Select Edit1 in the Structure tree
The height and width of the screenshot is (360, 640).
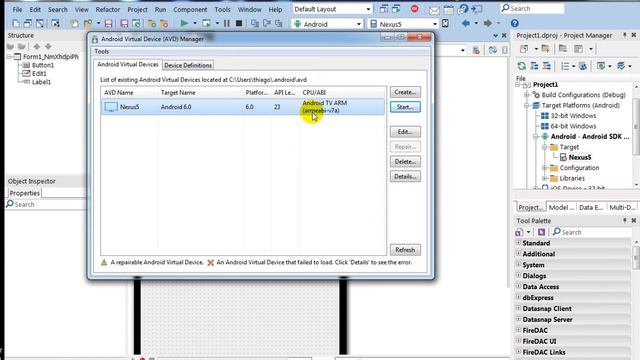39,74
